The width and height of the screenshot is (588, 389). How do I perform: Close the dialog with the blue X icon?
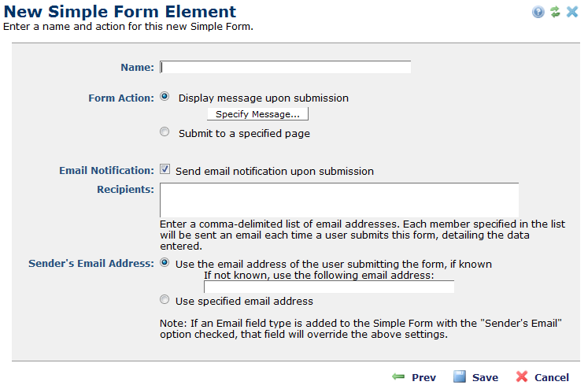[572, 12]
